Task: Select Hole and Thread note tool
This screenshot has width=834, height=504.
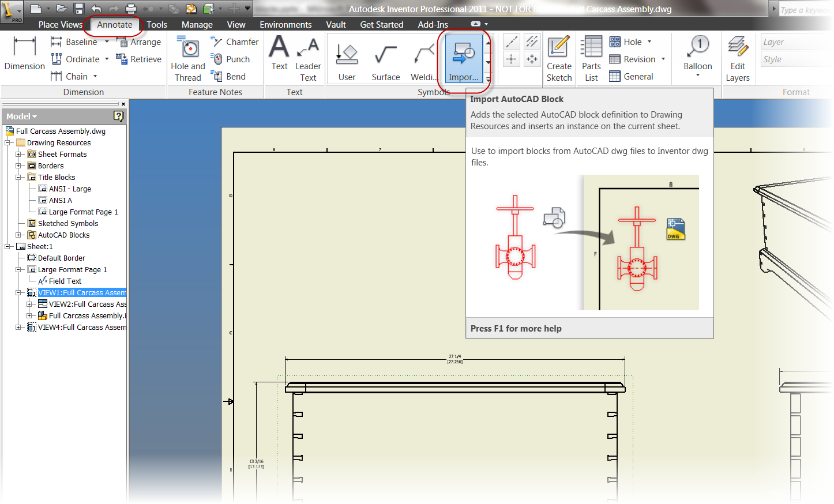Action: [188, 59]
